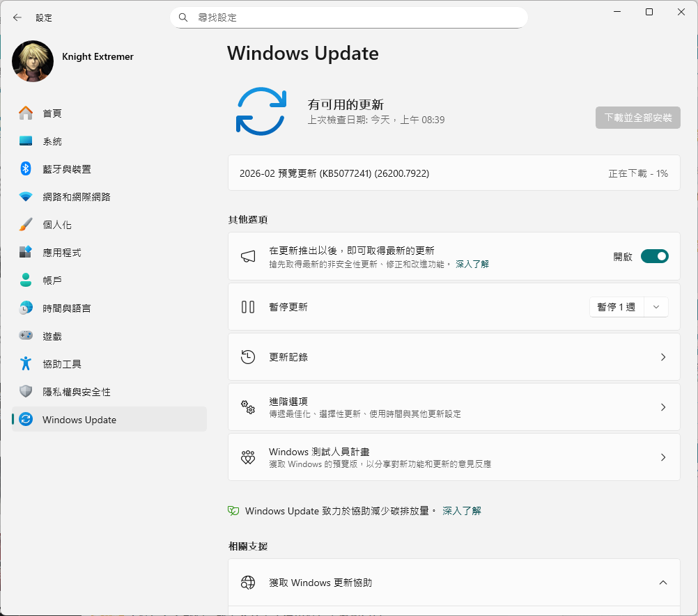Open 隱私權與安全性 settings page
698x616 pixels.
point(109,391)
